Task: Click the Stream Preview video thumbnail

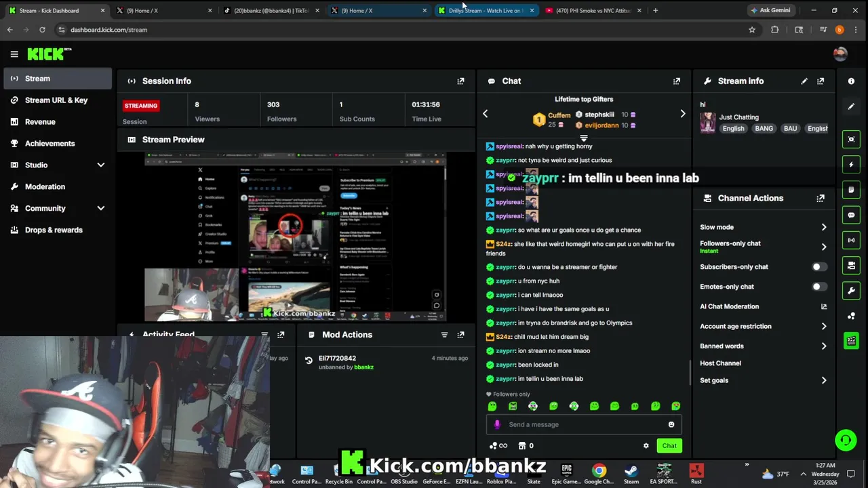Action: click(x=296, y=237)
